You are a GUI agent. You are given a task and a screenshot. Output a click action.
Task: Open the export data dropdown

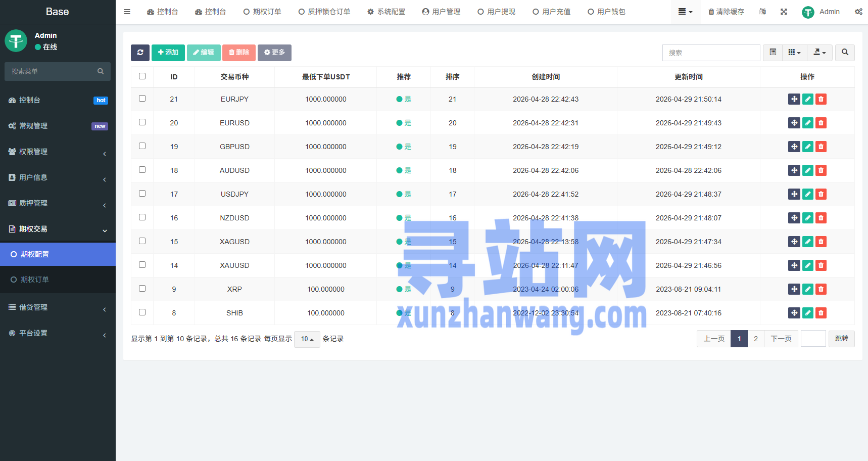[x=819, y=53]
